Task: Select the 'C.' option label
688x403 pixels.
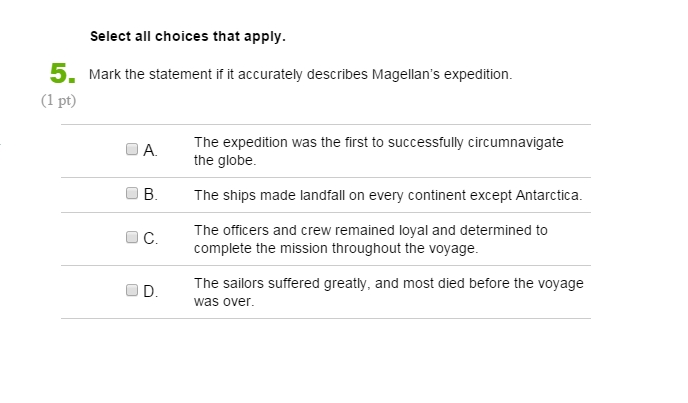Action: [x=150, y=238]
